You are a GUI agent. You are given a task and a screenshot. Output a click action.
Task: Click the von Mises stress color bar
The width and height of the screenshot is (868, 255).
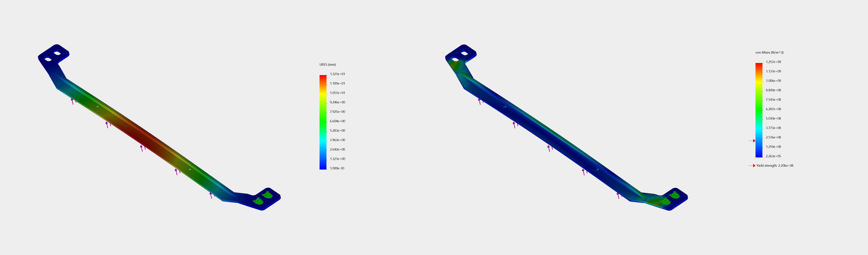point(759,110)
